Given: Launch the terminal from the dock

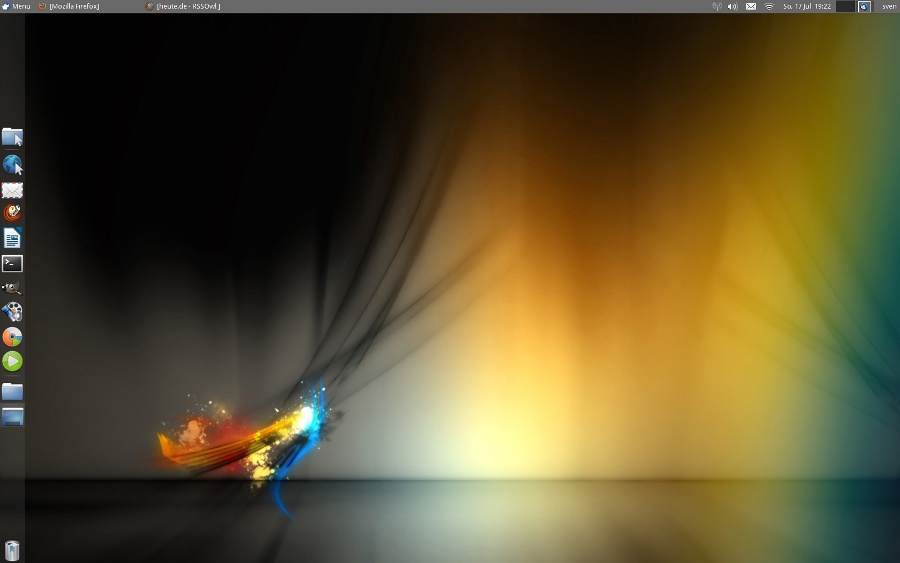Looking at the screenshot, I should tap(12, 263).
